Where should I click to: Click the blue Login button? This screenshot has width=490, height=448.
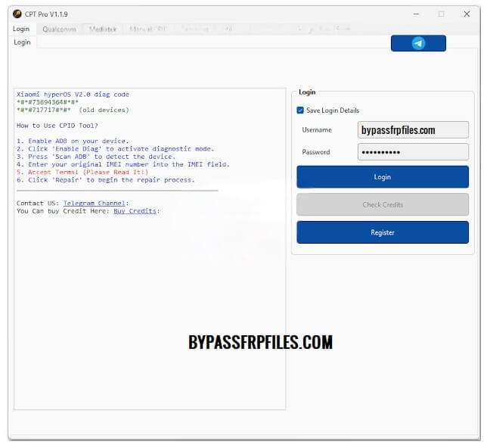tap(383, 177)
